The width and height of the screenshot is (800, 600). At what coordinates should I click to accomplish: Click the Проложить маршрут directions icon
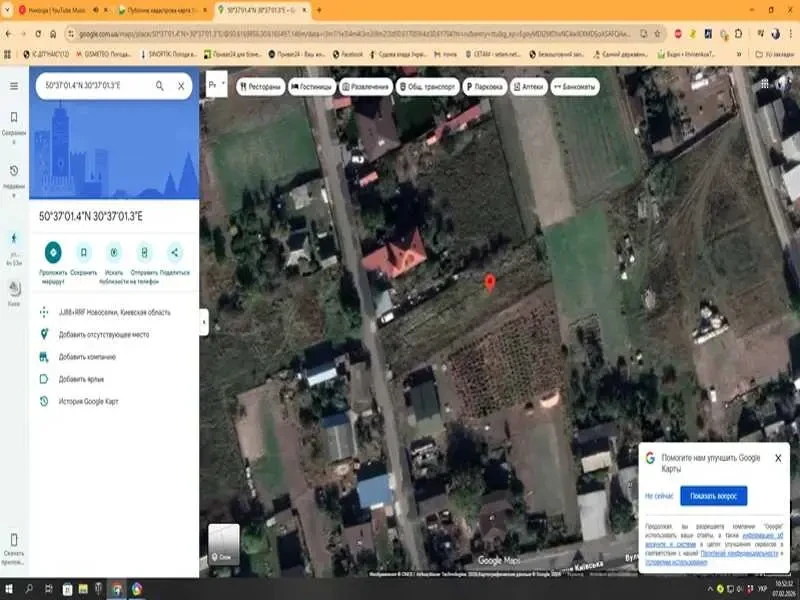pos(53,252)
